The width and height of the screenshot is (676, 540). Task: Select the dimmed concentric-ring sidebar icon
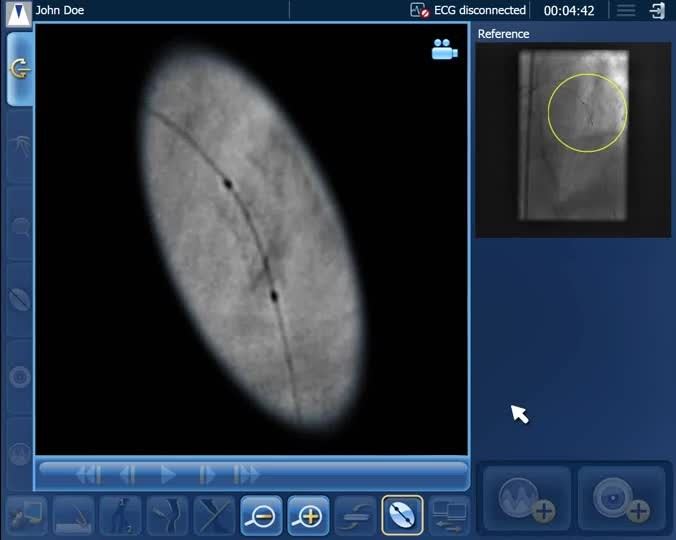tap(20, 377)
